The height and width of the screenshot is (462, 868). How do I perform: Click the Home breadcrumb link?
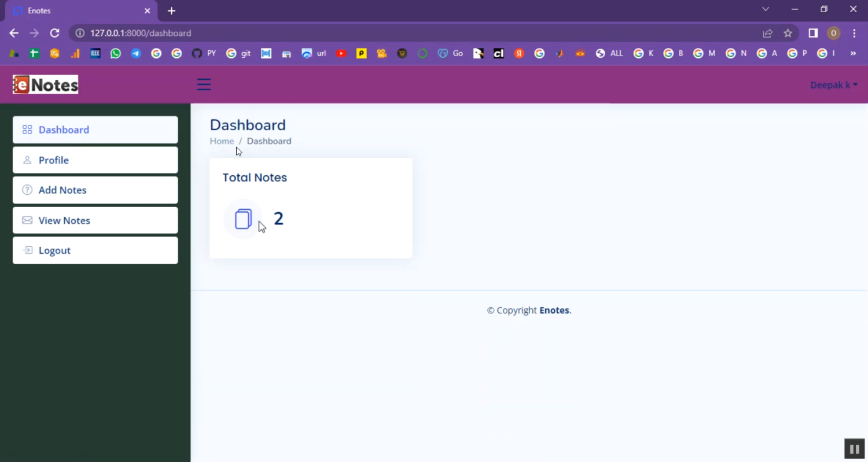tap(222, 141)
